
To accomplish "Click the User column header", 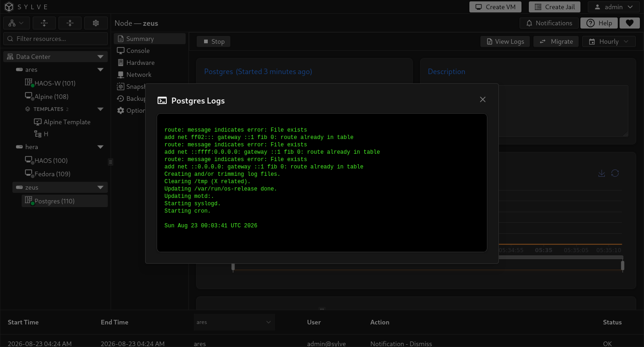I will coord(314,322).
